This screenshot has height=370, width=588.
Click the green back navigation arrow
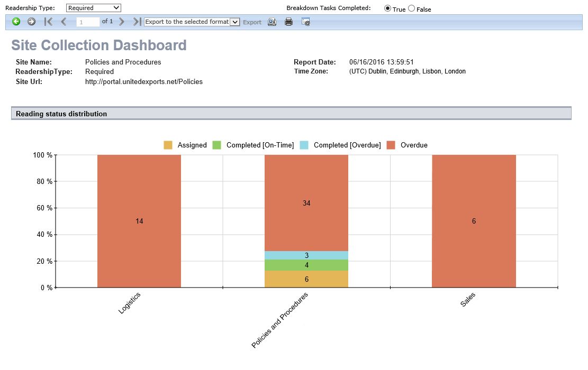[16, 22]
